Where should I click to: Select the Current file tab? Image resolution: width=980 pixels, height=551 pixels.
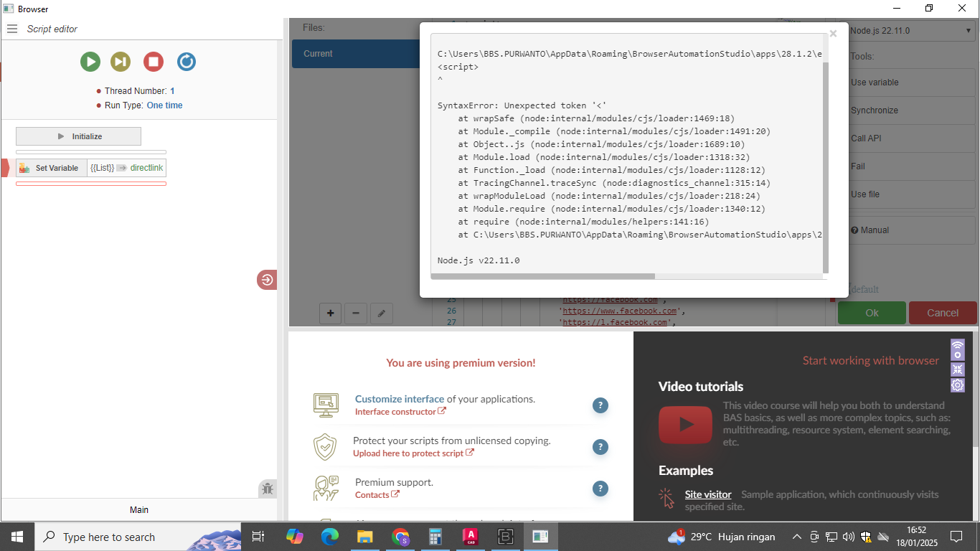tap(355, 54)
